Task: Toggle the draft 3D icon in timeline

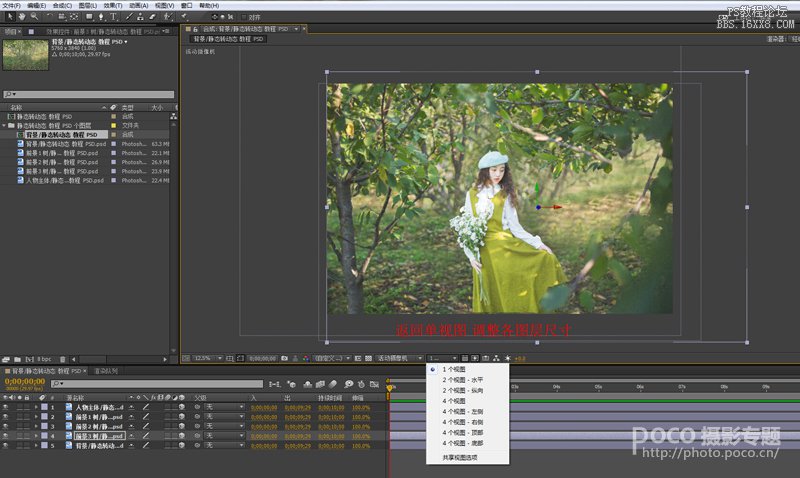Action: tap(292, 384)
